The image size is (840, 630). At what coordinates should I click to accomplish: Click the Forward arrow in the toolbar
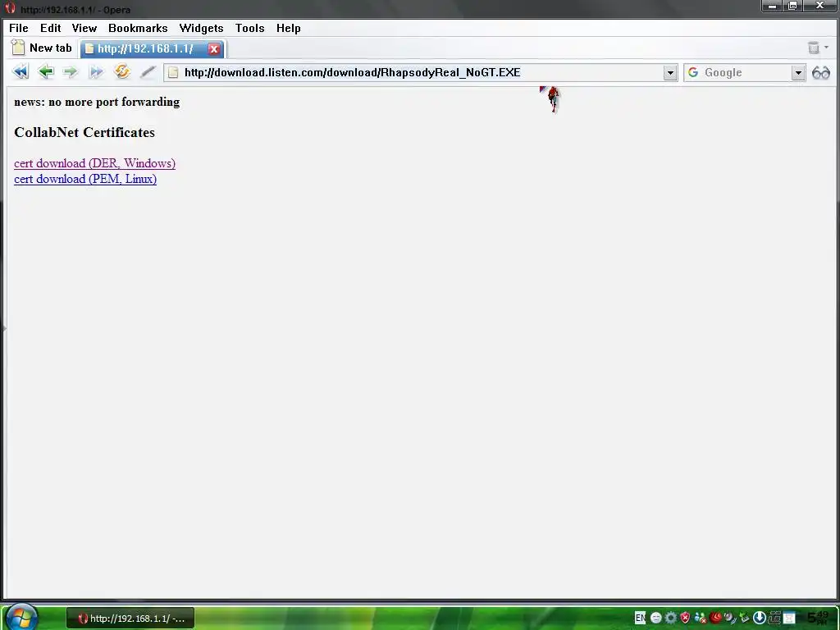71,72
